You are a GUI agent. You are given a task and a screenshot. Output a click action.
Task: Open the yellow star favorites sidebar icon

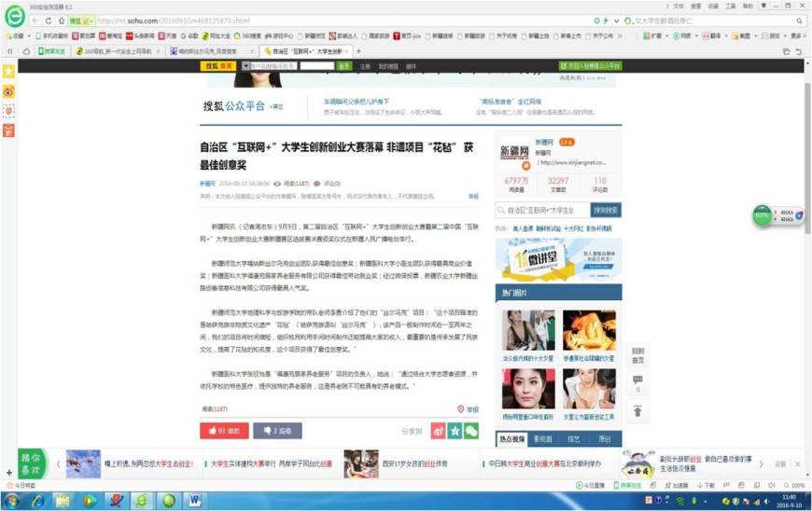pos(8,72)
